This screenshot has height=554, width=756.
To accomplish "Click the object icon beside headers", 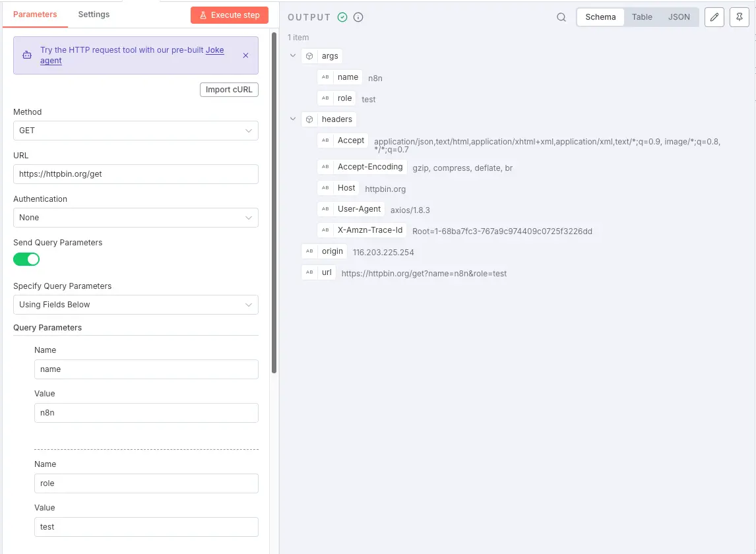I will (309, 119).
